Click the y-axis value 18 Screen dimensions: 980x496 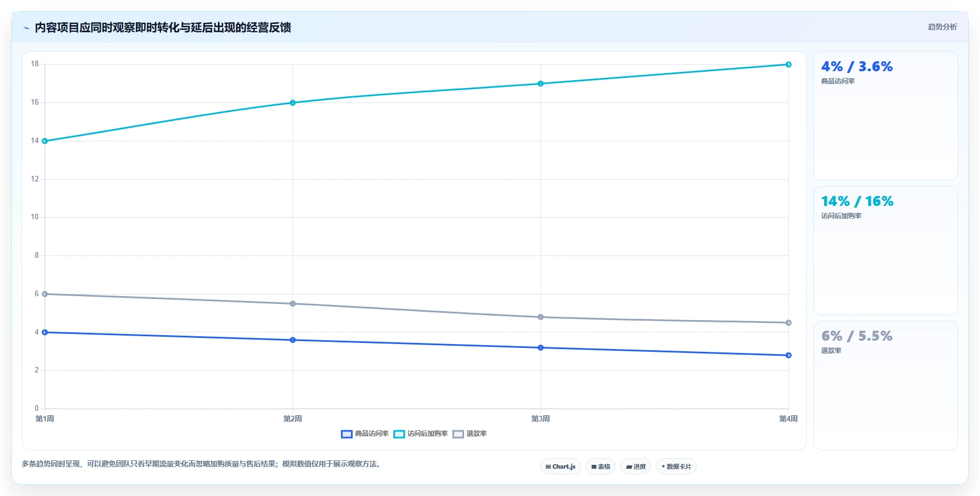click(35, 64)
